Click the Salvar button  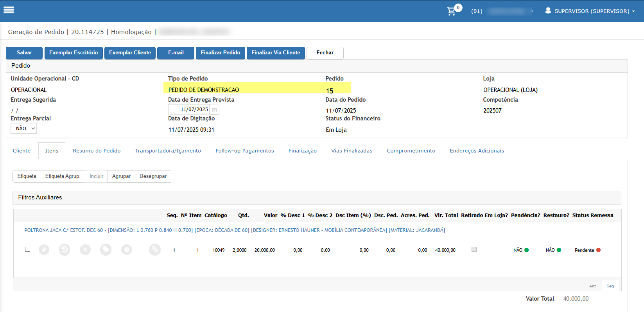[24, 53]
